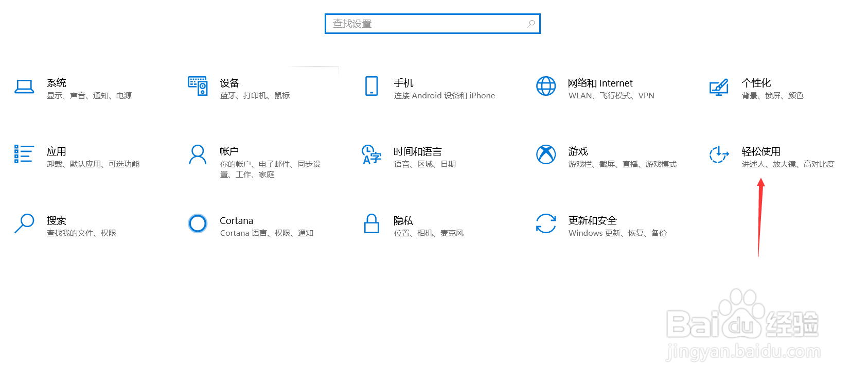This screenshot has height=381, width=868.
Task: Click the text 查找我的文件、权限
Action: pos(82,233)
